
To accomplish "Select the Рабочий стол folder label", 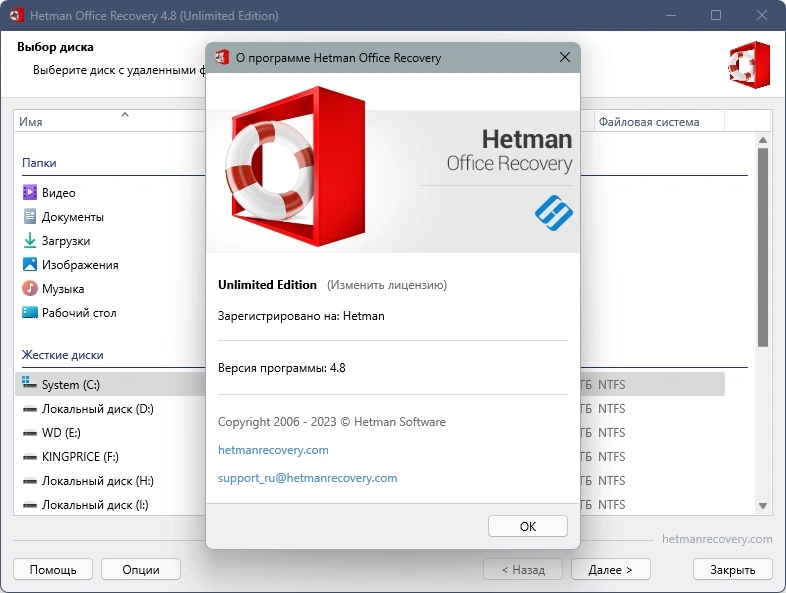I will coord(79,313).
